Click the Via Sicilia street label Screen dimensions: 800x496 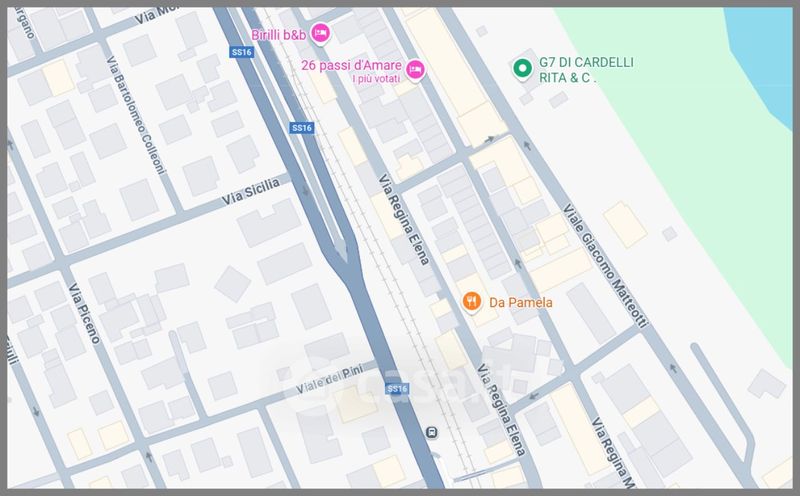click(251, 191)
